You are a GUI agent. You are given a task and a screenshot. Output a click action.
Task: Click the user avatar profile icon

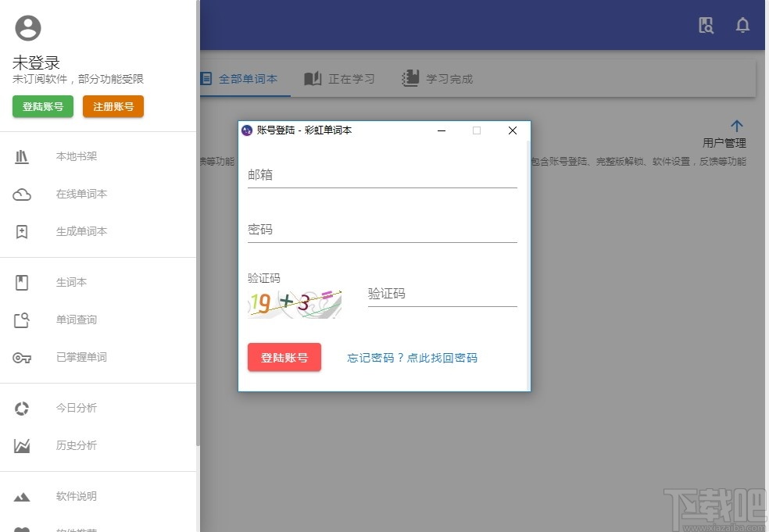click(28, 27)
